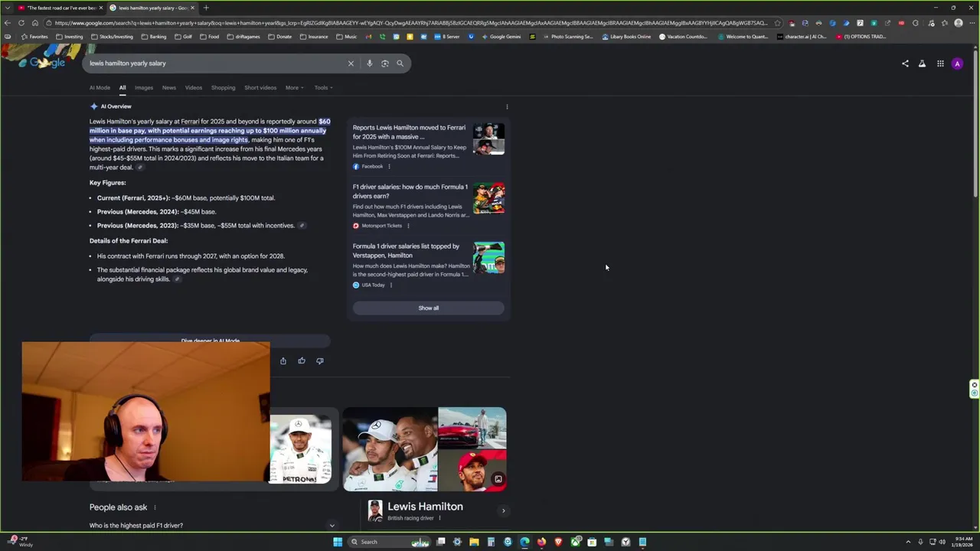Expand the More search filters dropdown
Image resolution: width=980 pixels, height=551 pixels.
[295, 87]
